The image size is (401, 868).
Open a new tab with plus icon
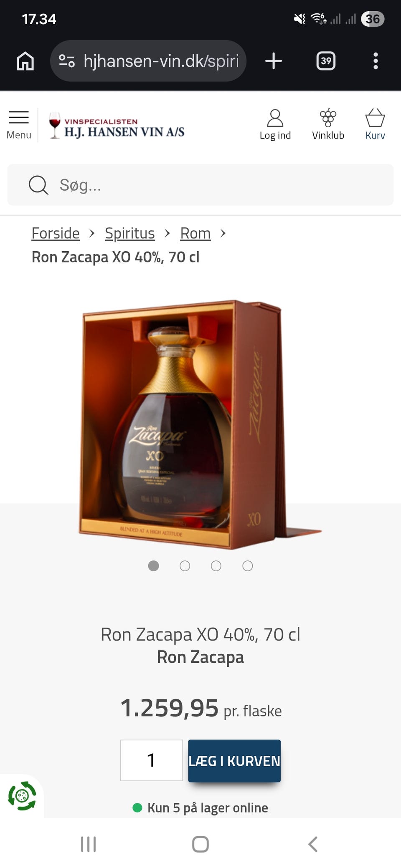point(274,61)
